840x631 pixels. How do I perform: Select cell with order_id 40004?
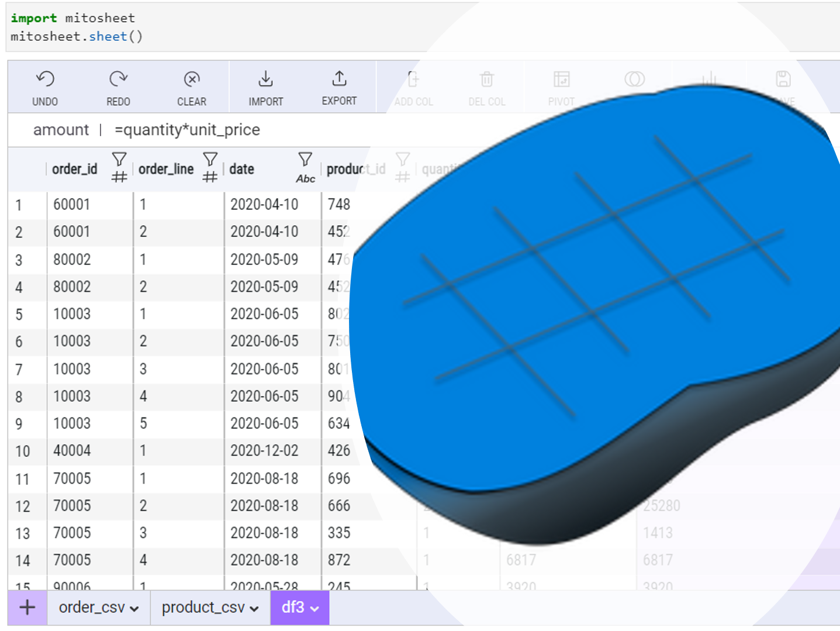pyautogui.click(x=72, y=451)
